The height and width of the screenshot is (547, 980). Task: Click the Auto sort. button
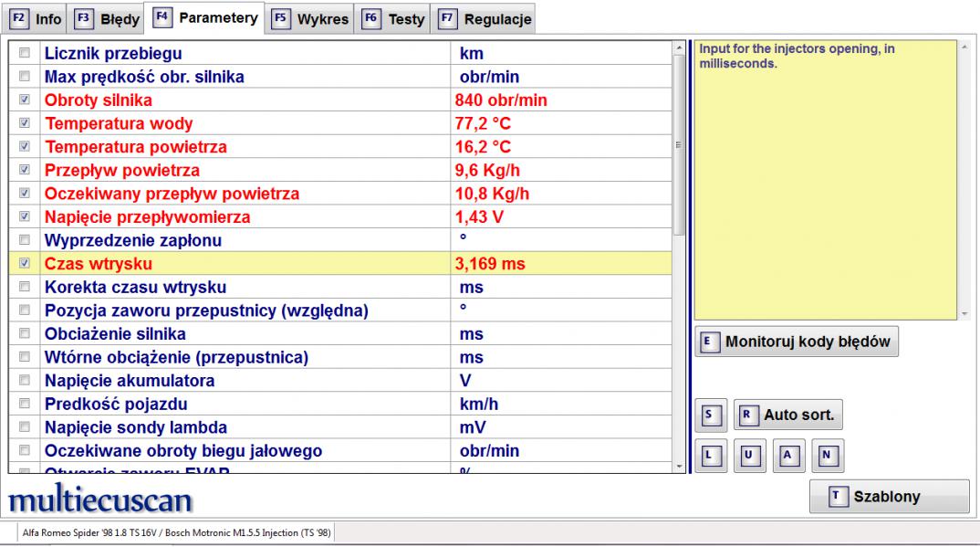(x=788, y=416)
